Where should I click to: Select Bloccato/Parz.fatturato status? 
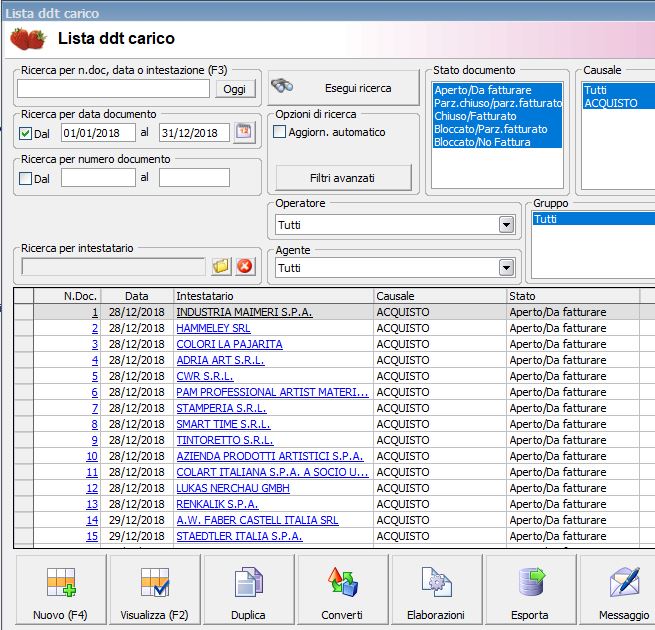pos(497,129)
